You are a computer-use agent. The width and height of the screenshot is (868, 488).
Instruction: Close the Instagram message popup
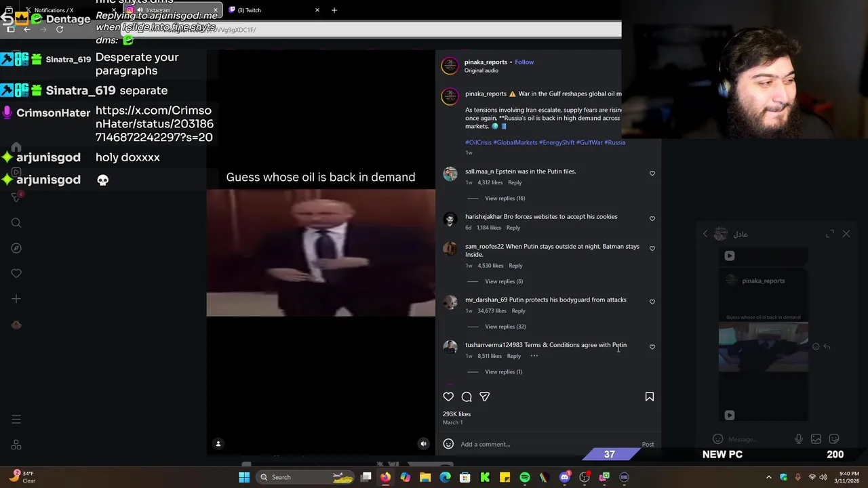846,234
